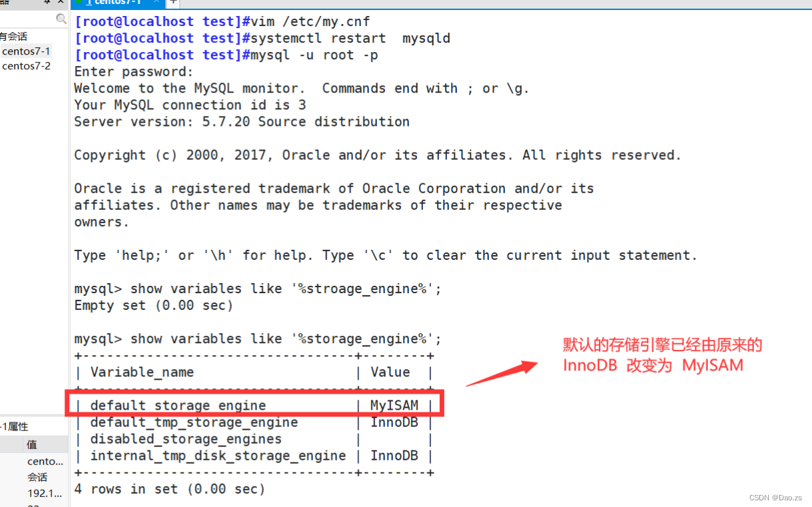Click the Type 'help;' or '\h' line

pyautogui.click(x=386, y=255)
